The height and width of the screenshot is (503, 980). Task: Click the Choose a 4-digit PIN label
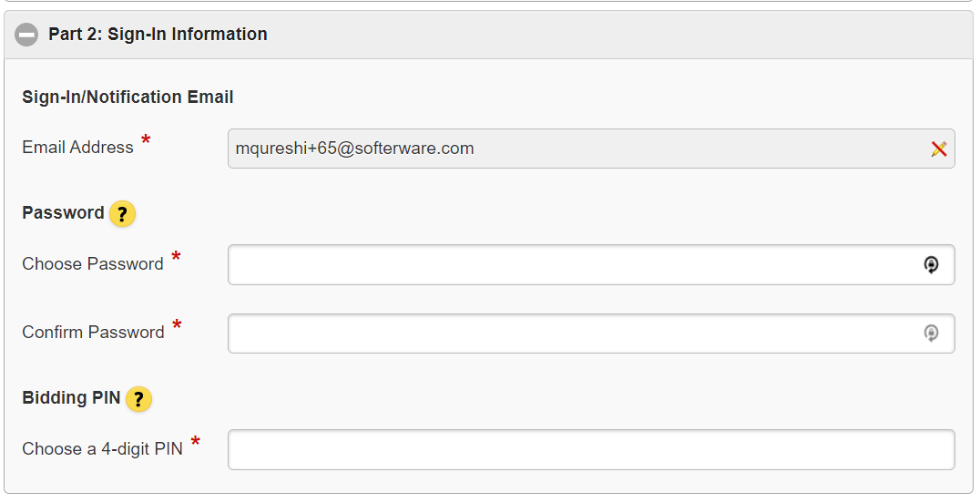[x=103, y=449]
